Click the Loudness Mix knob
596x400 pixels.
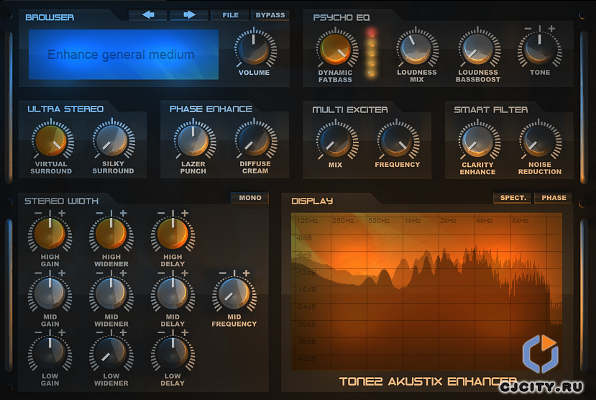(x=417, y=49)
